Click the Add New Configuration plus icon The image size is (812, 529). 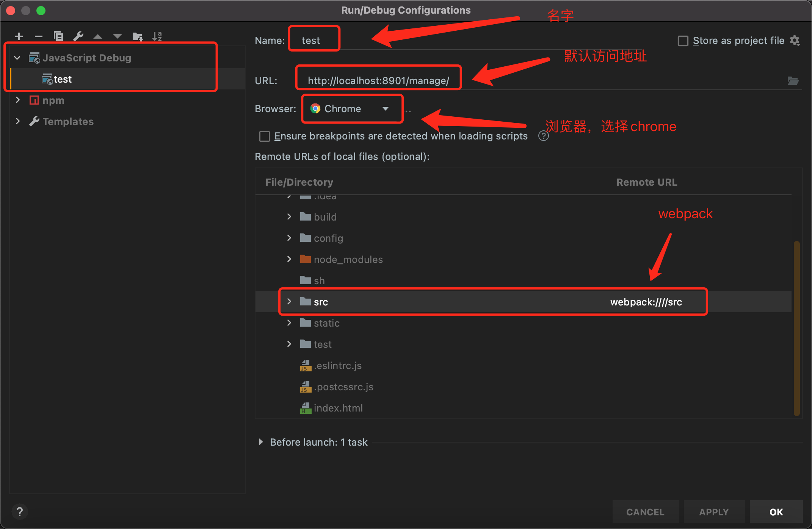tap(19, 36)
